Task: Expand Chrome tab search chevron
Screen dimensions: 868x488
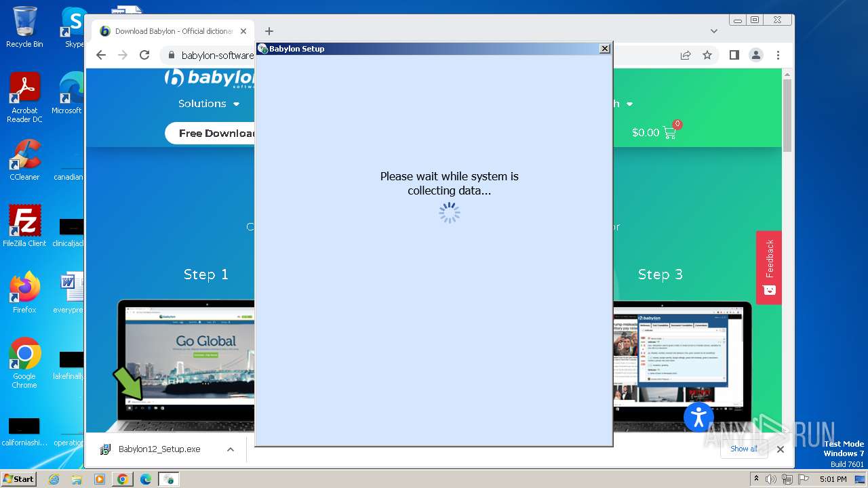Action: tap(714, 31)
